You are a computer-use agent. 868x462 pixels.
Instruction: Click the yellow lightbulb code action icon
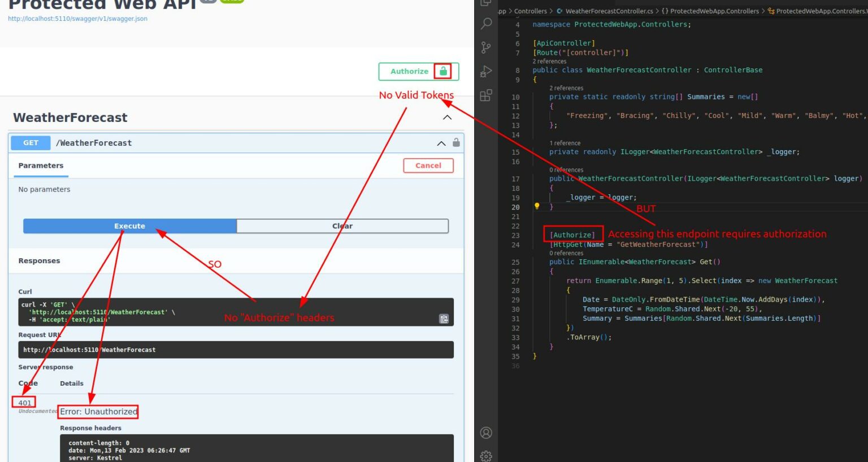pos(537,207)
